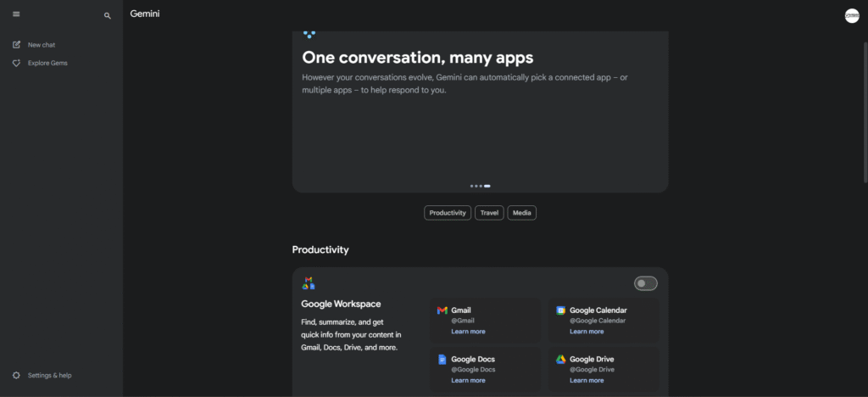Click the '@Google Drive' handle text
The width and height of the screenshot is (868, 397).
592,369
